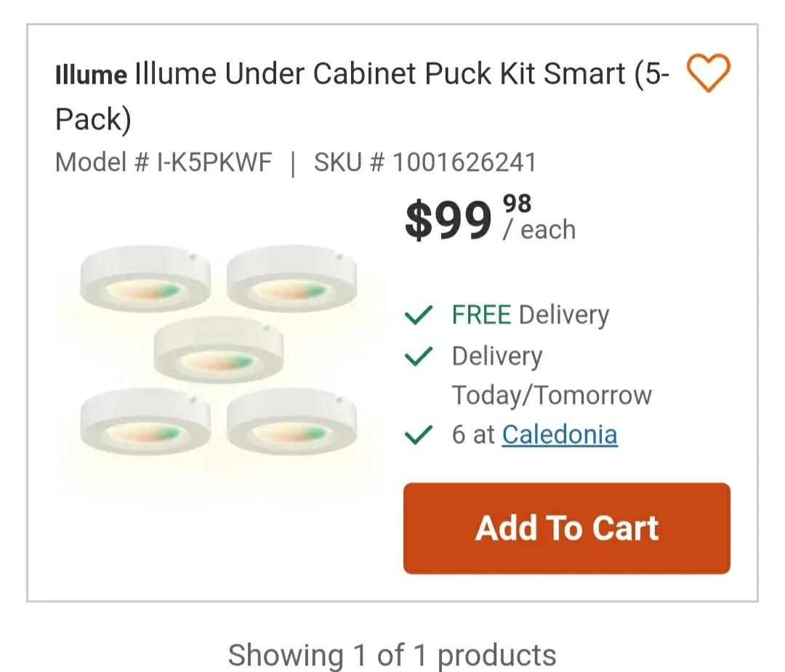Click the FREE Delivery label

[x=531, y=315]
